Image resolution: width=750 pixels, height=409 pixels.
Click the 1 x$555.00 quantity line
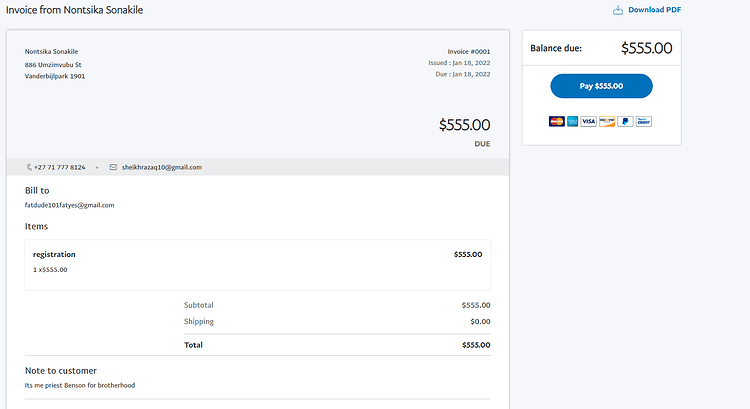pos(50,270)
